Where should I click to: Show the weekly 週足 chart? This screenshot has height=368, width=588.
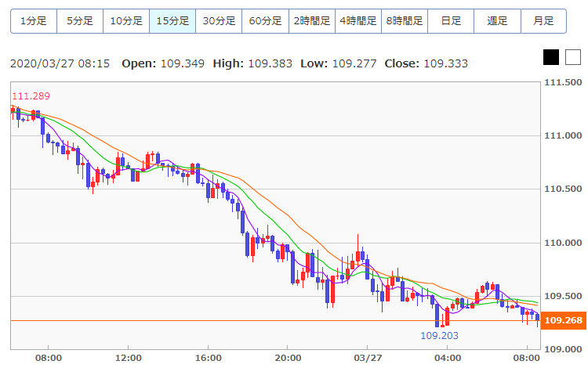[x=498, y=21]
